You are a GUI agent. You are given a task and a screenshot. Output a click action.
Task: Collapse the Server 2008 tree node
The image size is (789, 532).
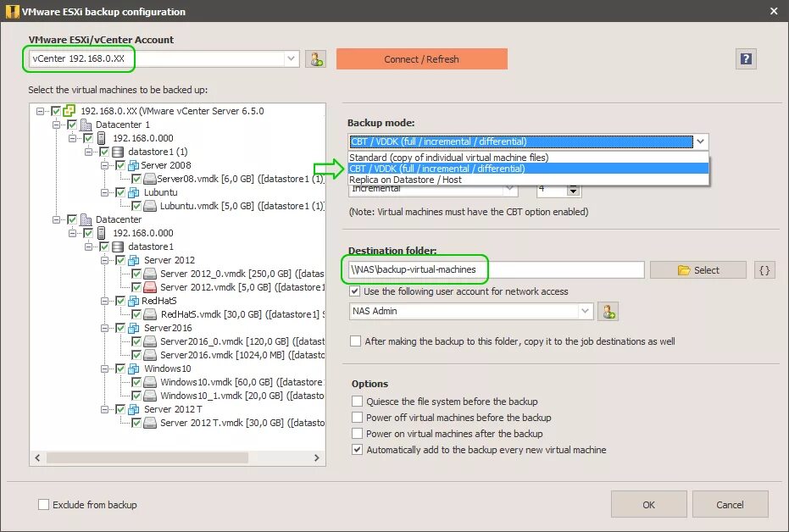tap(104, 165)
